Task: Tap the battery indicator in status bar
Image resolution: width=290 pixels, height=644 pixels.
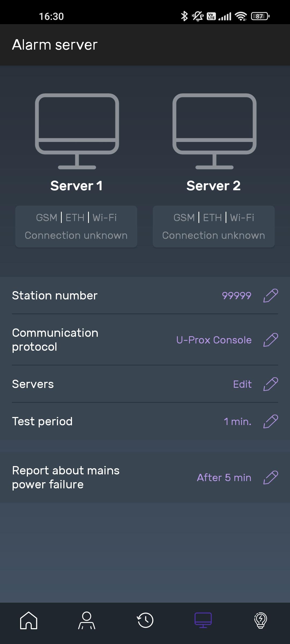Action: (260, 16)
